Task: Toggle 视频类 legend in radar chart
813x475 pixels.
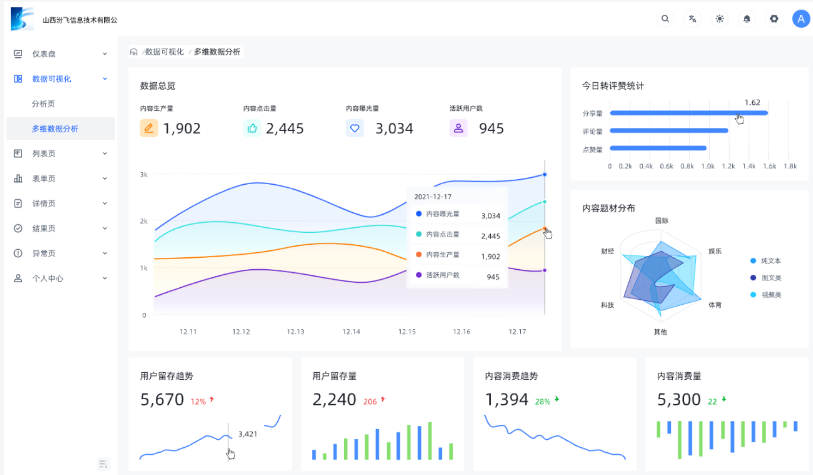Action: click(x=769, y=294)
